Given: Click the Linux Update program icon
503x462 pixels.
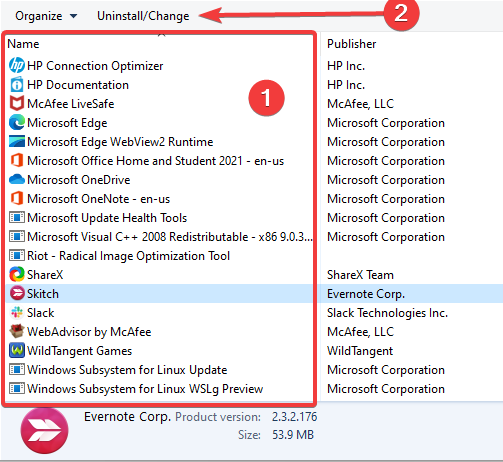Looking at the screenshot, I should [x=17, y=370].
